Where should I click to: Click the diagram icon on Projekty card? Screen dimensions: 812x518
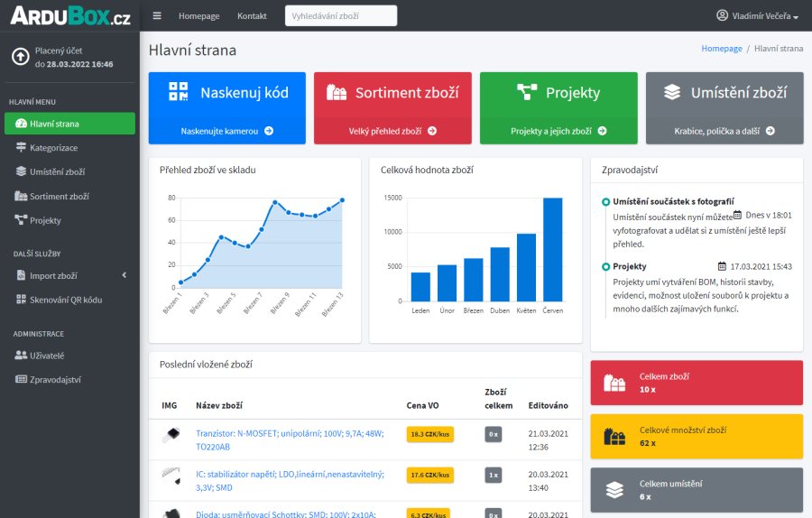(527, 92)
